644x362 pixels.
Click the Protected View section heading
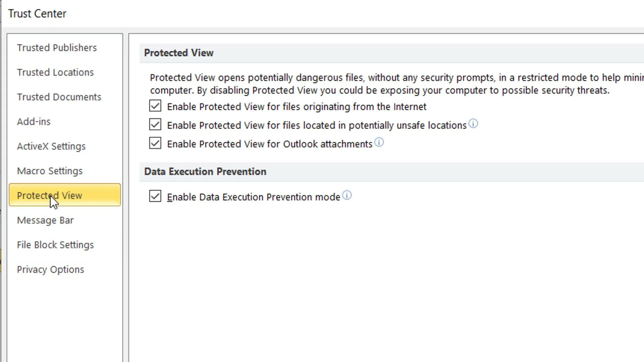click(x=179, y=53)
